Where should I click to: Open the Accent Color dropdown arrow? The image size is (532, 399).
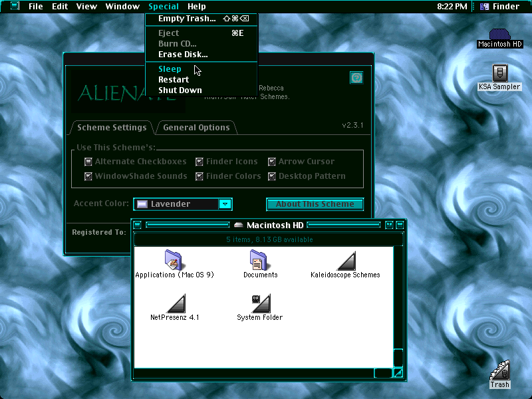pos(225,204)
